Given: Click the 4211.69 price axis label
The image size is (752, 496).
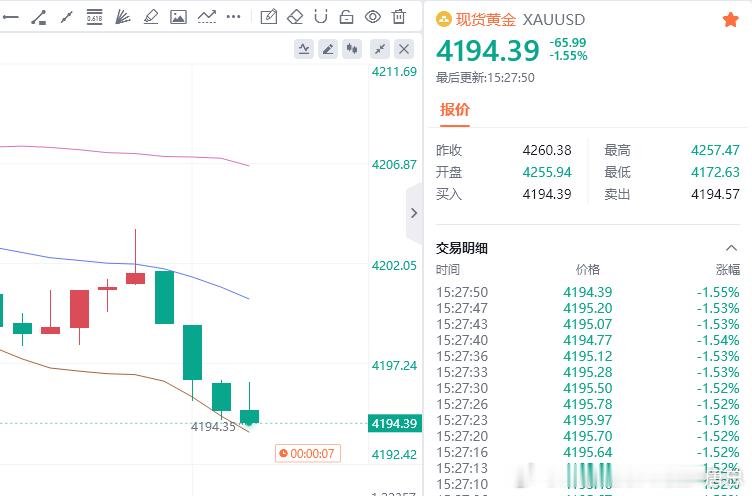Looking at the screenshot, I should click(394, 71).
